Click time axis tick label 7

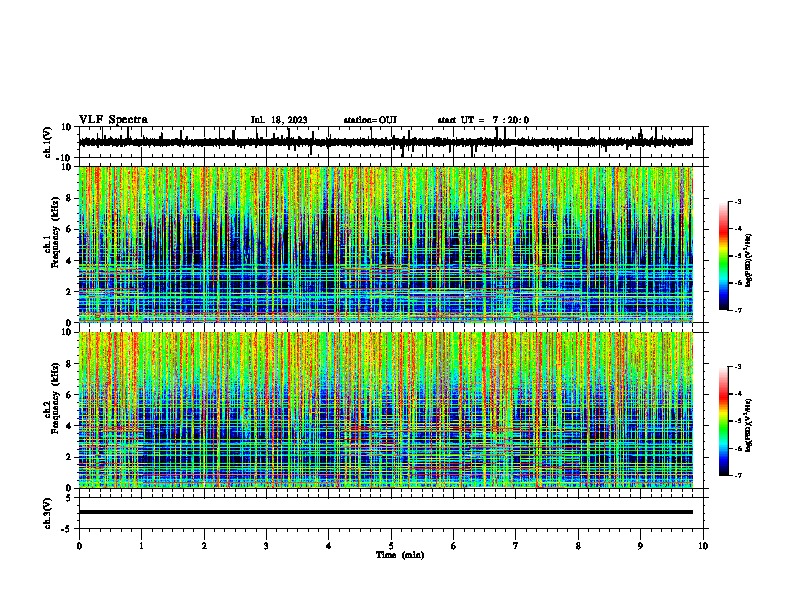click(516, 546)
